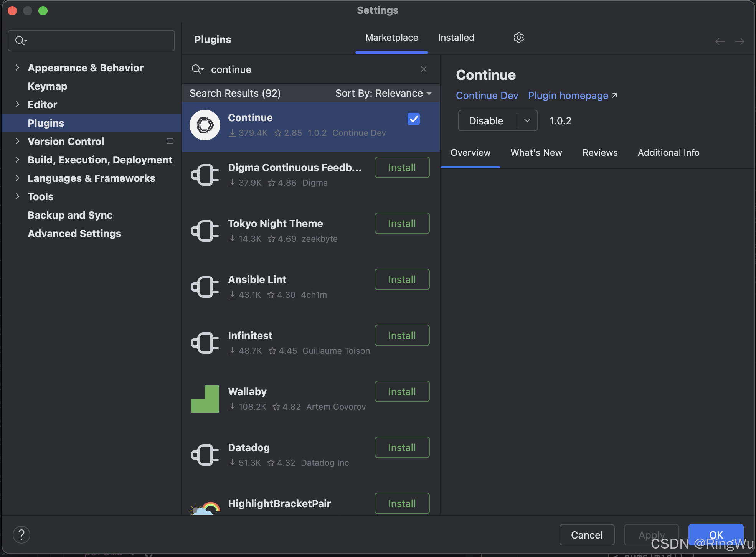
Task: Expand the Languages & Frameworks section
Action: pyautogui.click(x=17, y=178)
